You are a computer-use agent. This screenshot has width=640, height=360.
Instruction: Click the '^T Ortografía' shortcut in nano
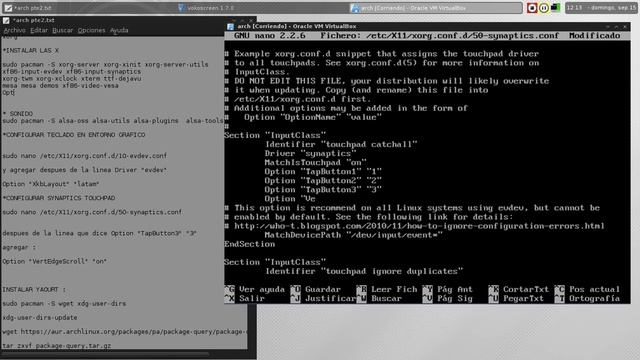click(587, 298)
